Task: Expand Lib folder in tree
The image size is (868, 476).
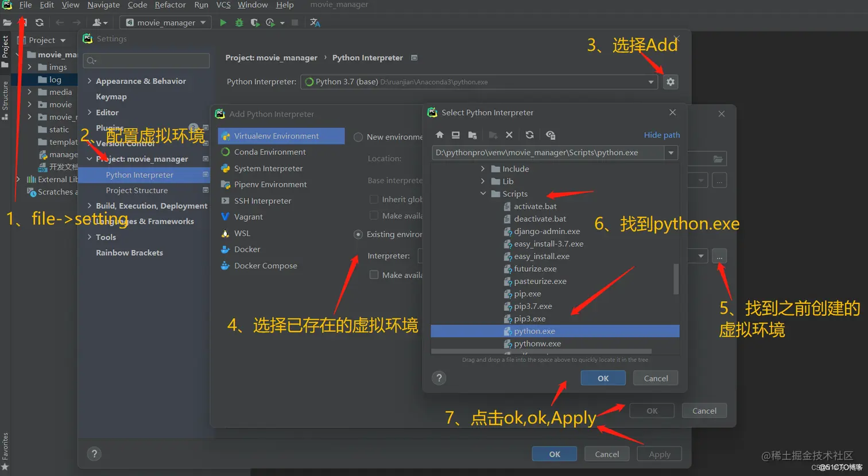Action: [x=483, y=181]
